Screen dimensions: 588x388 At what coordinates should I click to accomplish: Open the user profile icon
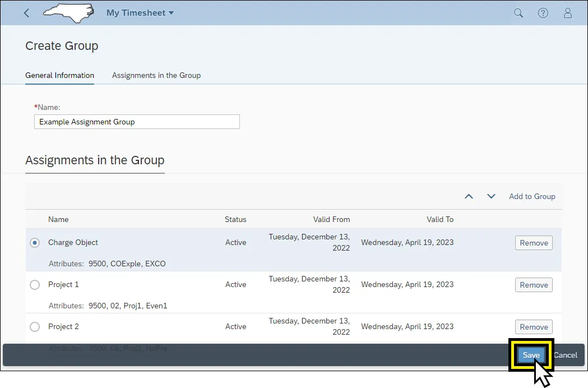tap(568, 13)
